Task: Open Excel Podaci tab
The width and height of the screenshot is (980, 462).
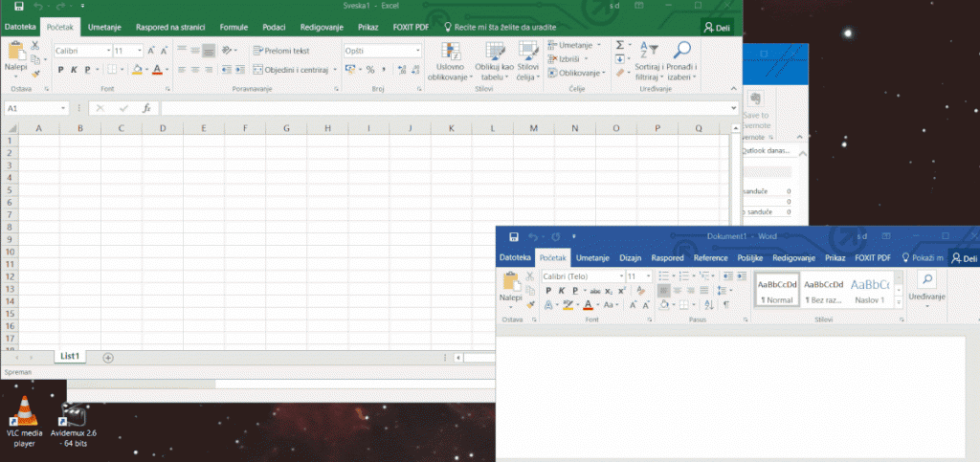Action: tap(275, 28)
